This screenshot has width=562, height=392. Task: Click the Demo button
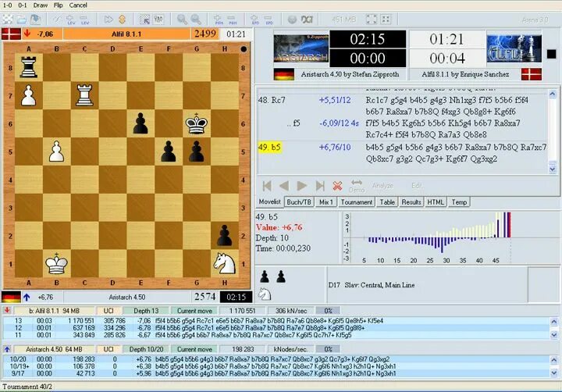357,186
